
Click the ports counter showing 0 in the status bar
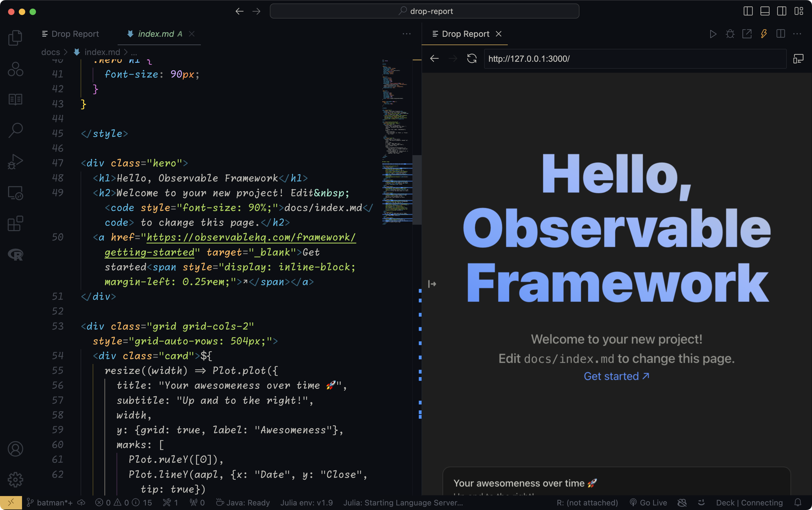pyautogui.click(x=197, y=502)
